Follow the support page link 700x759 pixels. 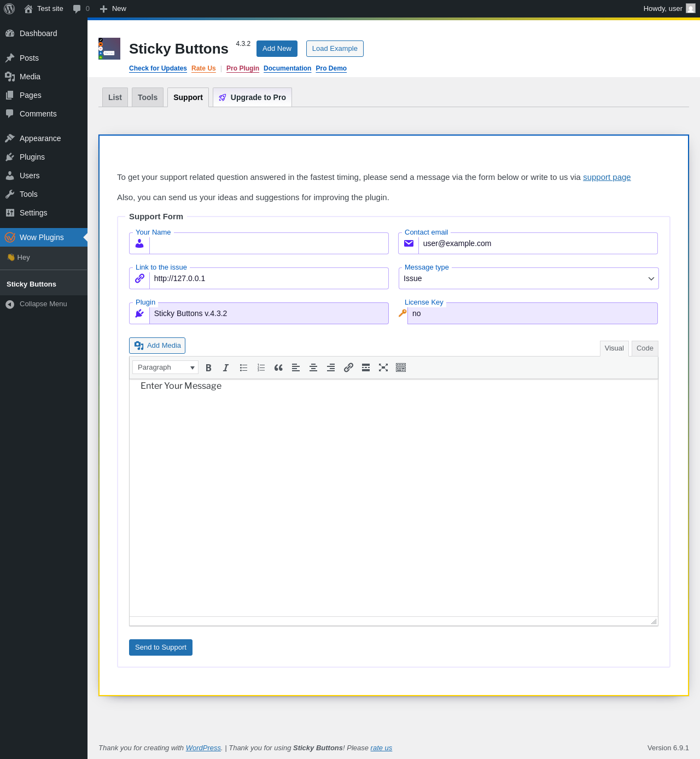(606, 177)
